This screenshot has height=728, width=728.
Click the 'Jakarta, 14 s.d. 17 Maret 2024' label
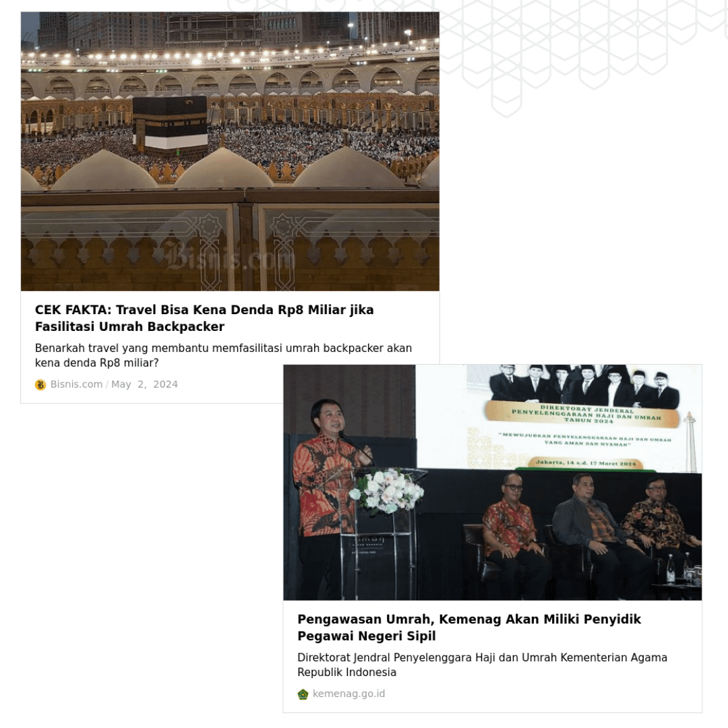tap(586, 463)
